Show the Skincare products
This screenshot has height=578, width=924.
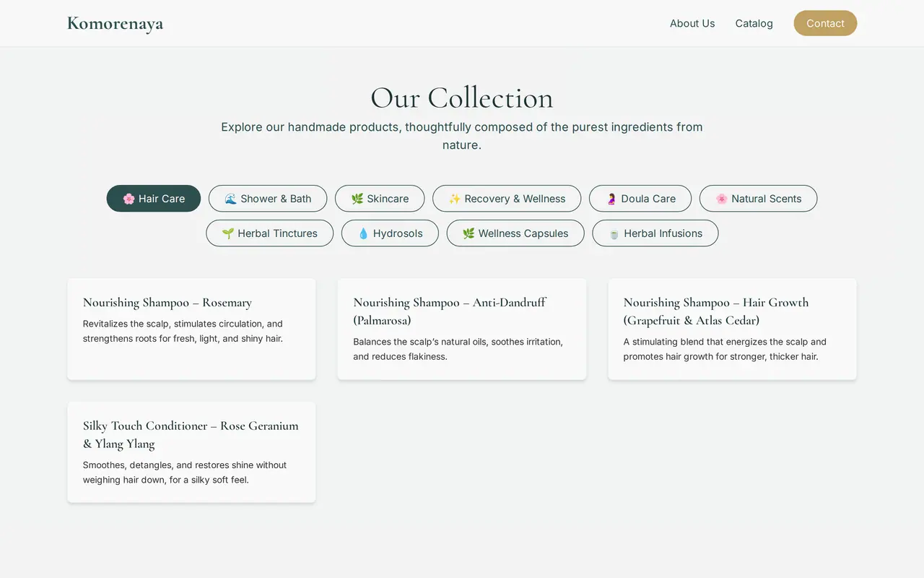pos(380,199)
